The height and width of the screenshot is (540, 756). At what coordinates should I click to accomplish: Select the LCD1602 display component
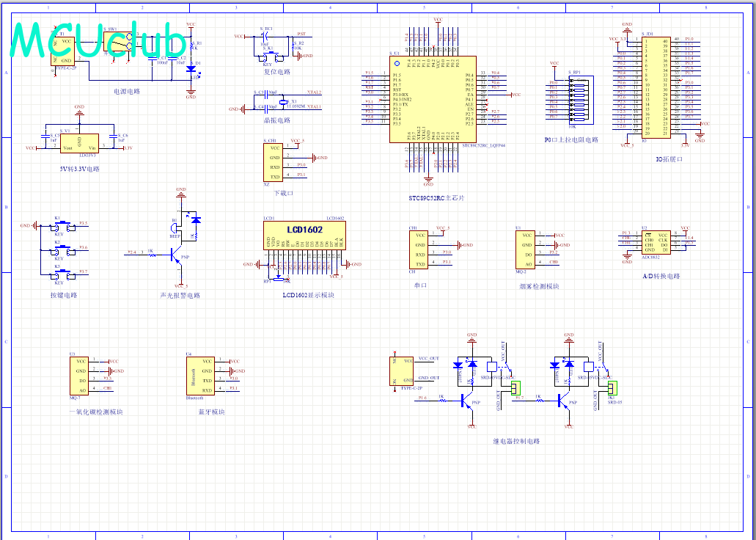[304, 235]
